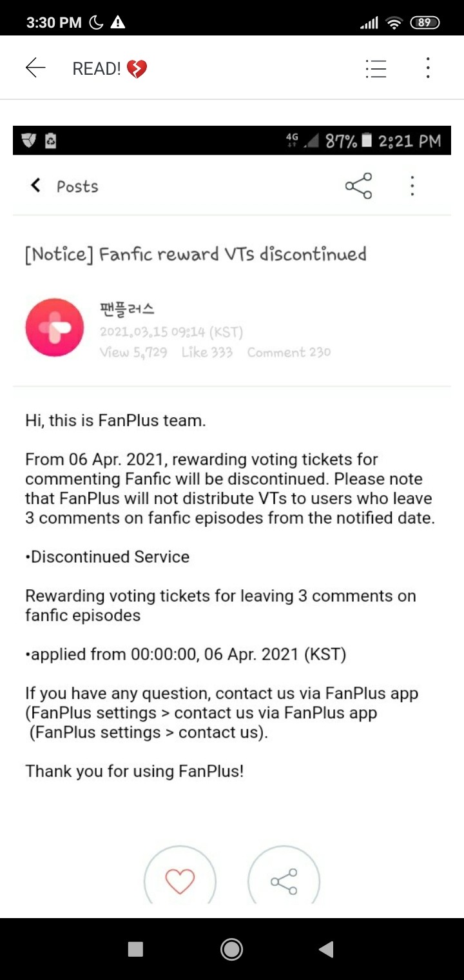Open the list view icon in header

coord(376,68)
